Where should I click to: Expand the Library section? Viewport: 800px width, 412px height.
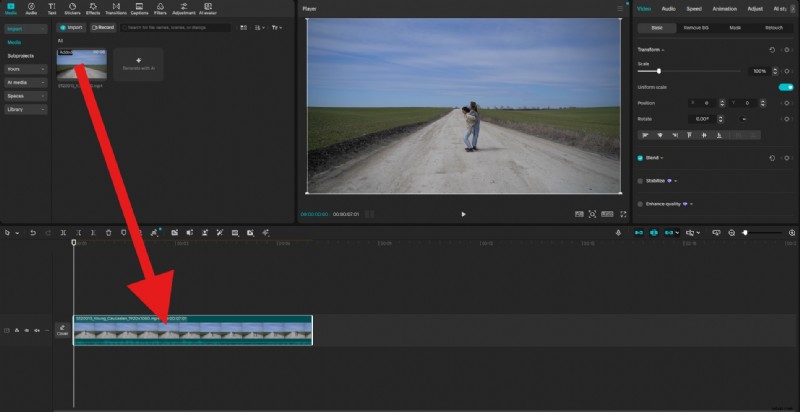pos(26,109)
